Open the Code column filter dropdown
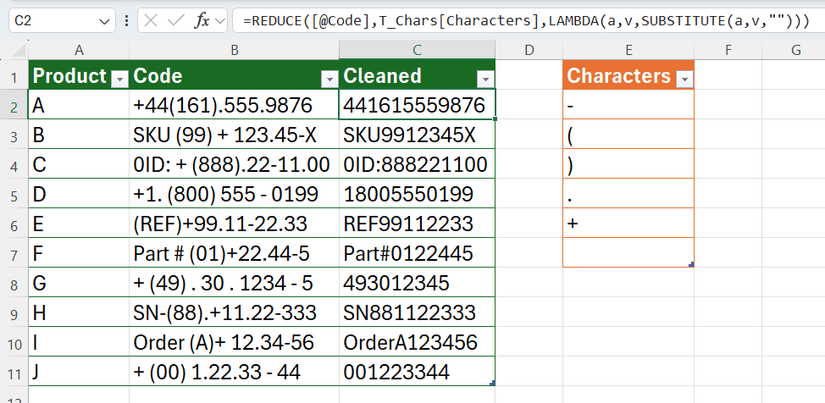The height and width of the screenshot is (403, 825). [330, 79]
